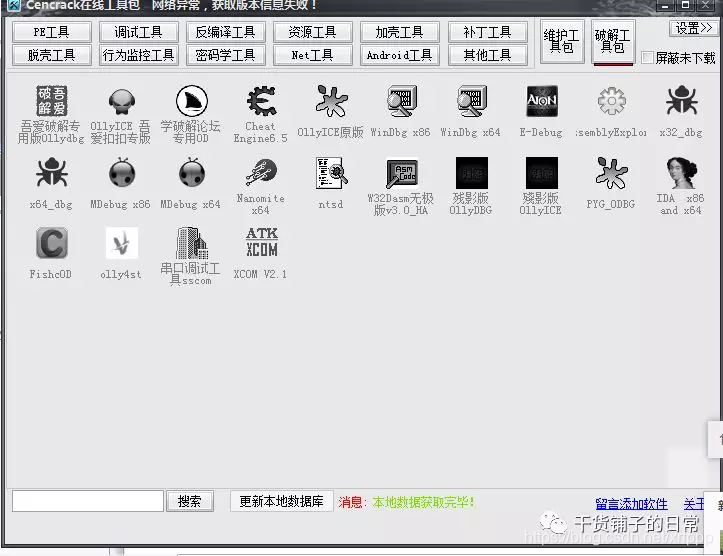Launch Nanomite x64 icon

[x=261, y=172]
